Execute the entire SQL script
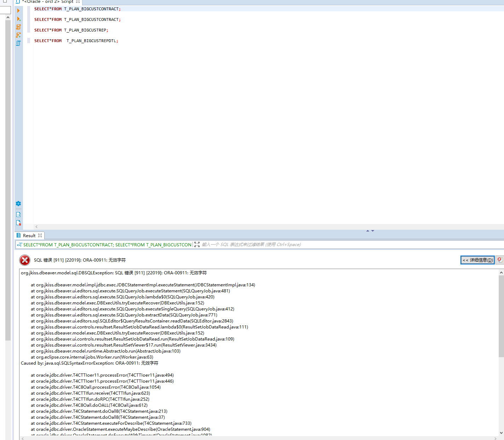 coord(18,27)
